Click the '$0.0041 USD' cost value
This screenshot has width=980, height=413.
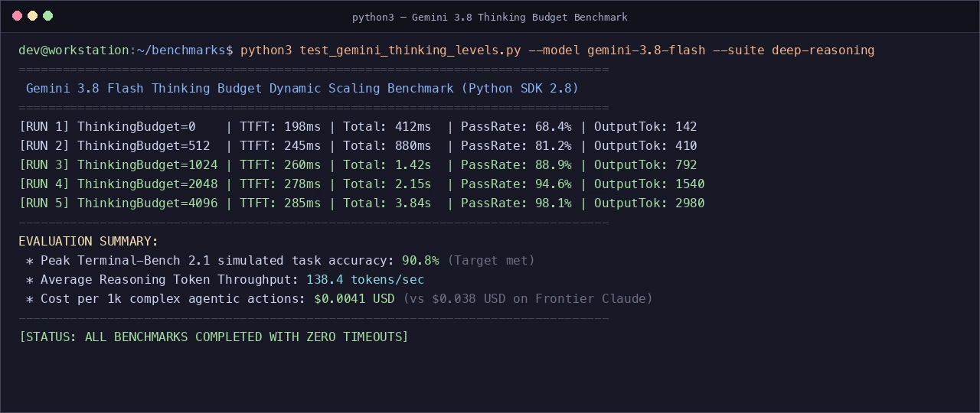click(354, 299)
